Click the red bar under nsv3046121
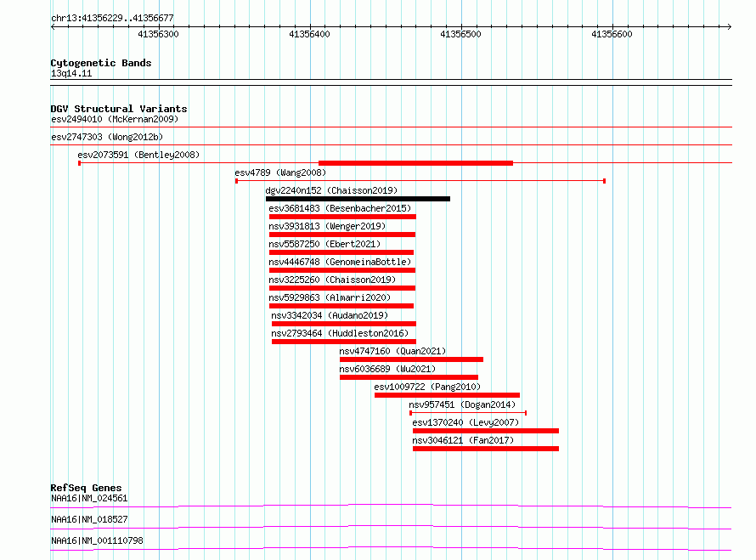This screenshot has height=560, width=756. coord(486,449)
